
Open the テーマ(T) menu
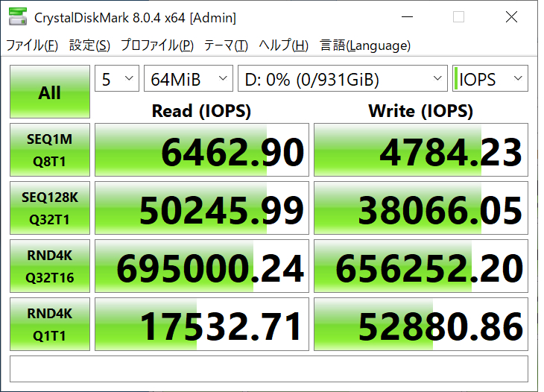[x=226, y=45]
